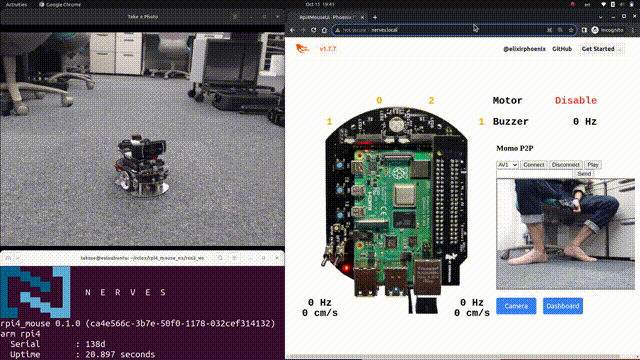Click the zoom magnifier icon in address bar
The height and width of the screenshot is (360, 640).
point(560,30)
